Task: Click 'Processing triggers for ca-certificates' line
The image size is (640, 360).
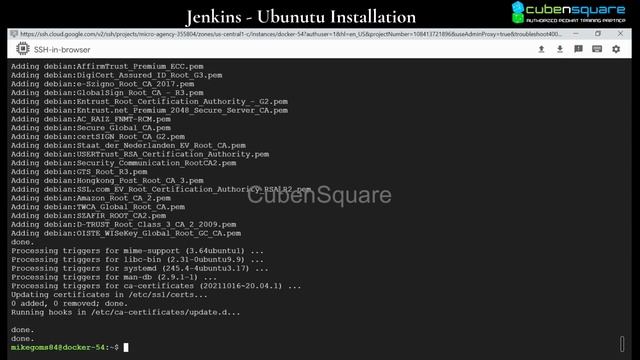Action: point(156,286)
